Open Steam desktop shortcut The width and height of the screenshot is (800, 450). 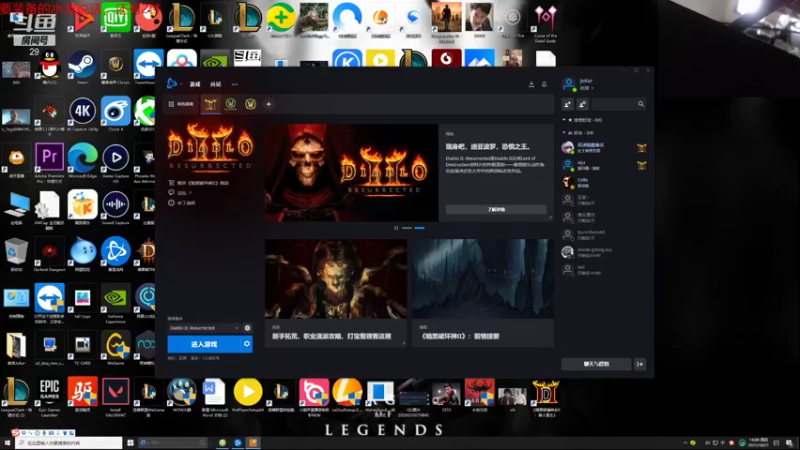pos(82,67)
